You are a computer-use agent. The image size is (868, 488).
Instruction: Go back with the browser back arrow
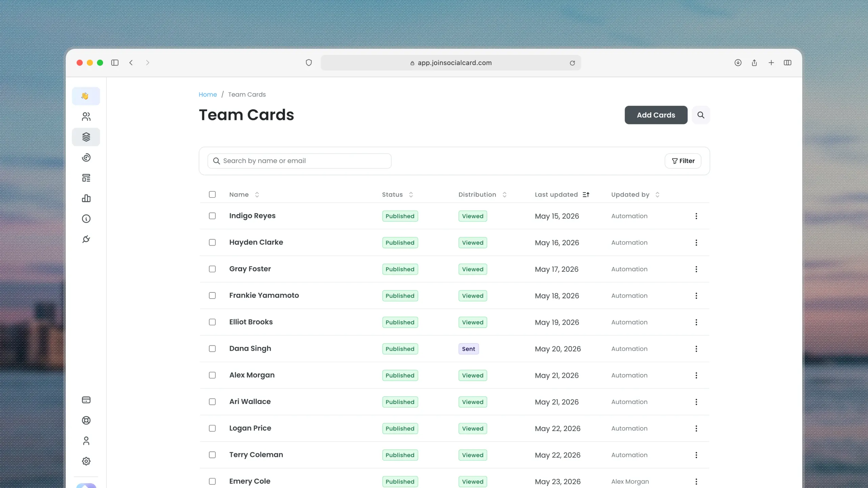131,63
